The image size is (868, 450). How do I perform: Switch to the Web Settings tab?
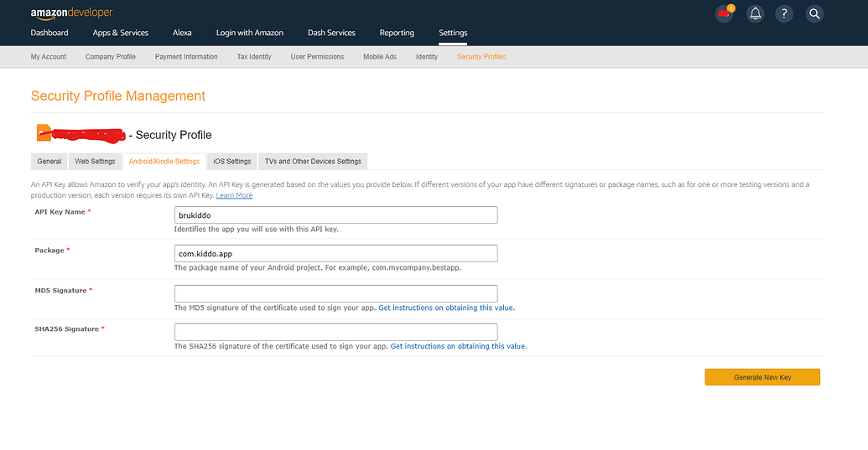95,162
